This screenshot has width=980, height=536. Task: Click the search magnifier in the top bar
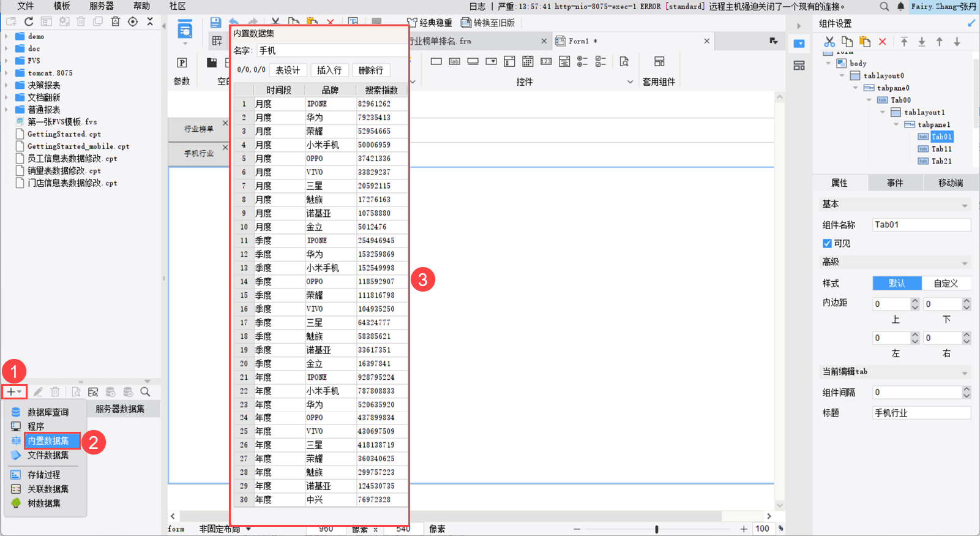point(885,6)
